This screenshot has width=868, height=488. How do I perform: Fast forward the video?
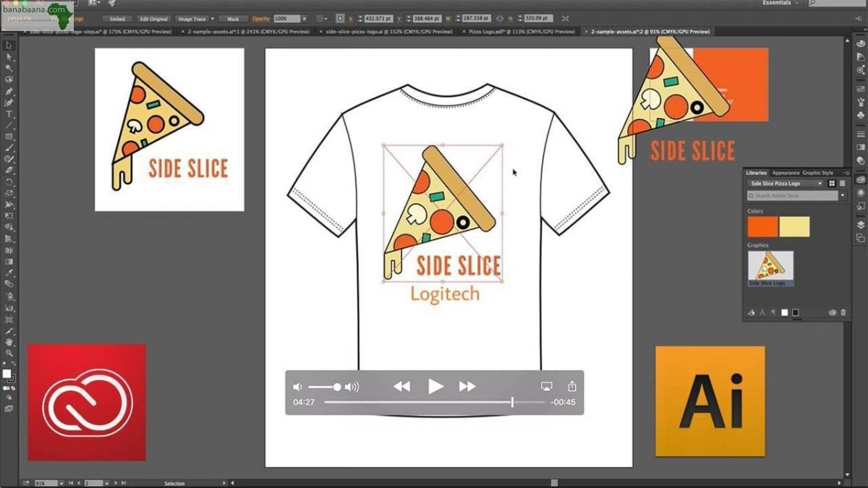coord(467,387)
